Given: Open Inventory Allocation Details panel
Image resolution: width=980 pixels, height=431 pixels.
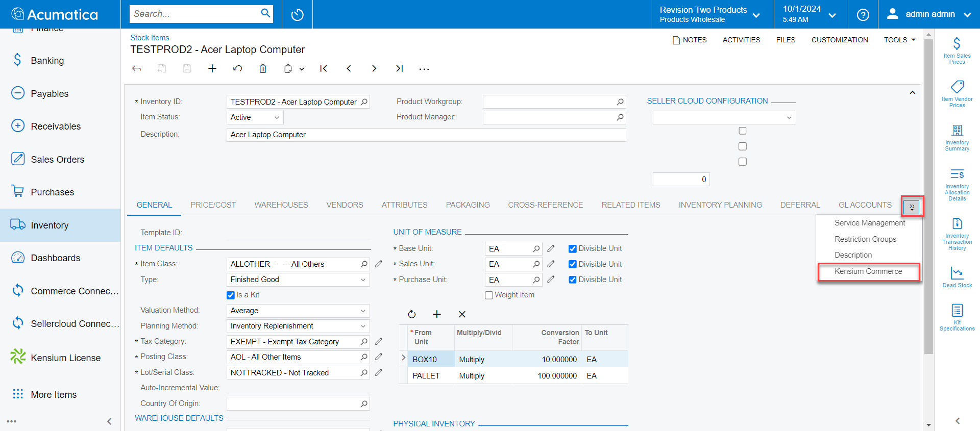Looking at the screenshot, I should 957,185.
